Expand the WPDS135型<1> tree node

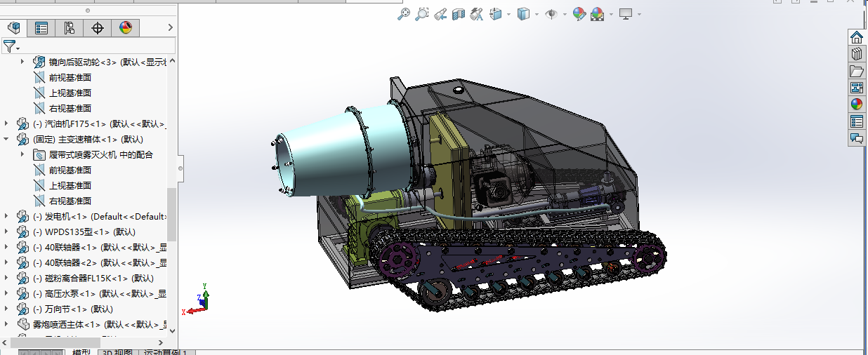pos(6,232)
